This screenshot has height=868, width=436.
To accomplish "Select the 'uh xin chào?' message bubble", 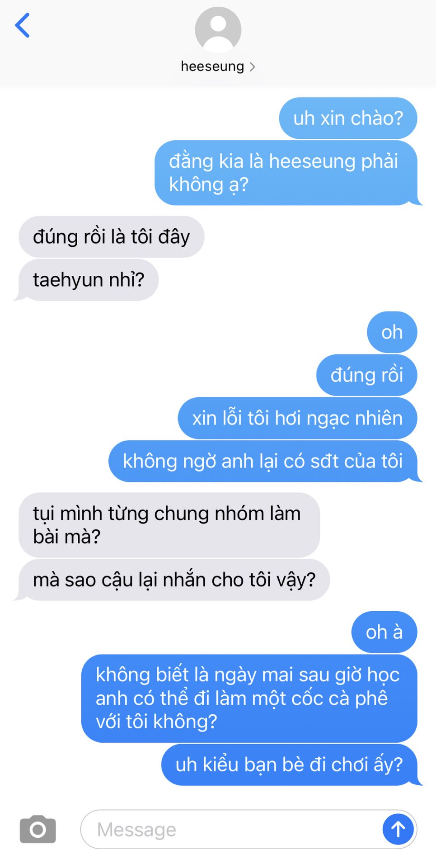I will point(348,118).
